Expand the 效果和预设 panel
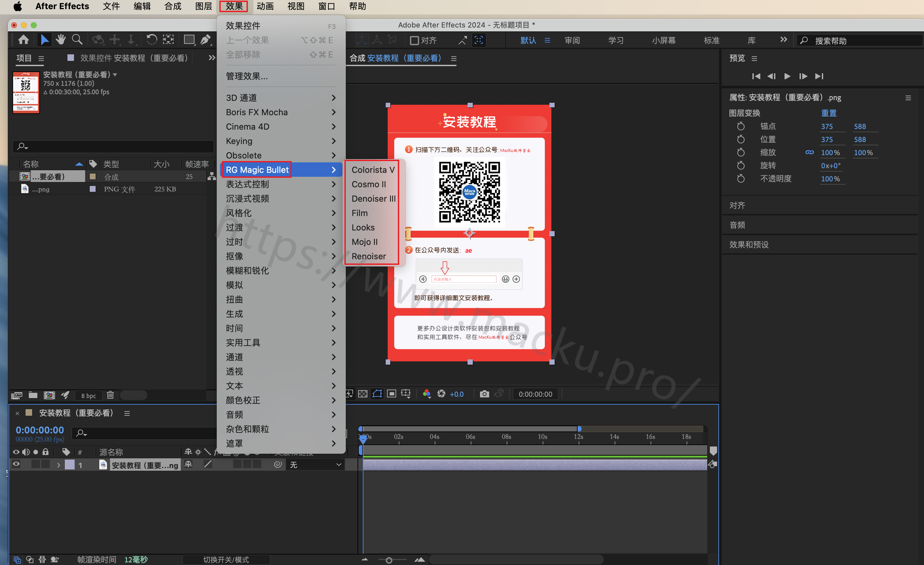924x565 pixels. 748,245
